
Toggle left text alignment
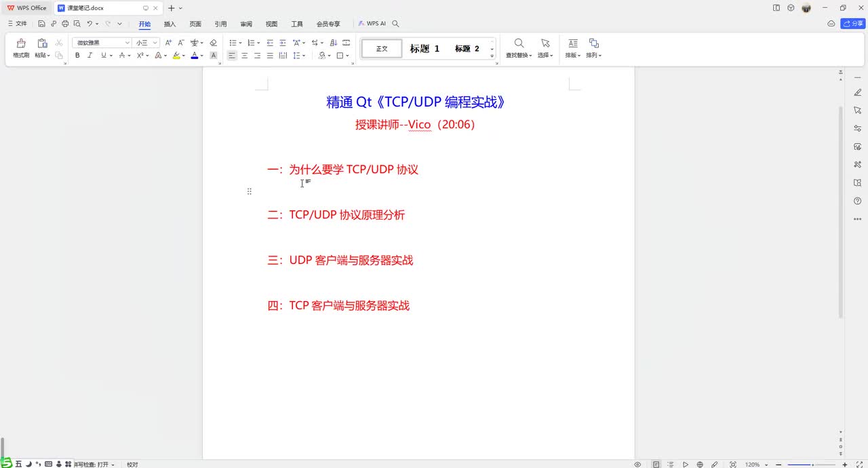pos(232,56)
